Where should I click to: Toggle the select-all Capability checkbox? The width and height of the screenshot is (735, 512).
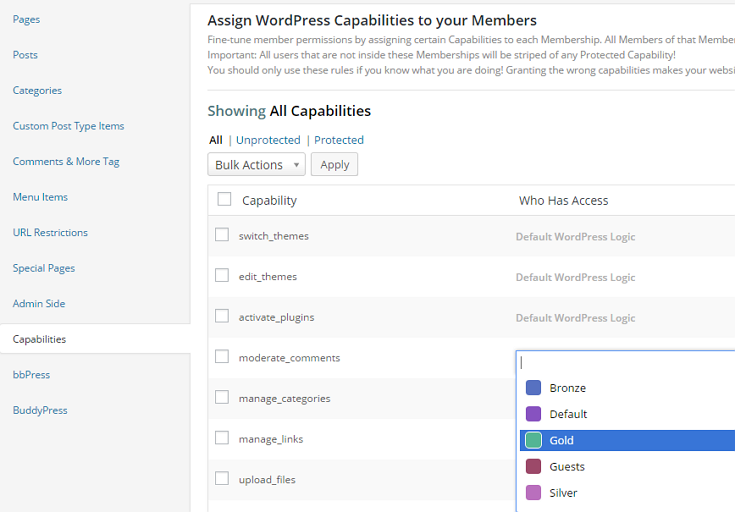coord(225,199)
